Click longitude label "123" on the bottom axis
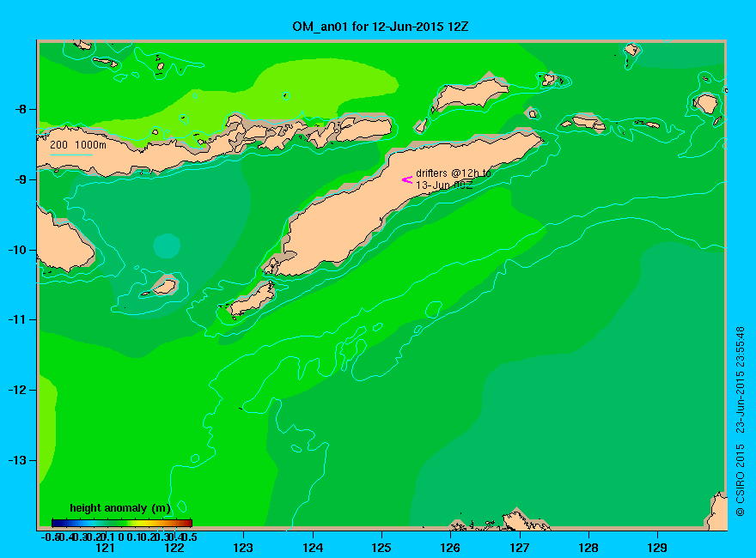756x558 pixels. 243,548
